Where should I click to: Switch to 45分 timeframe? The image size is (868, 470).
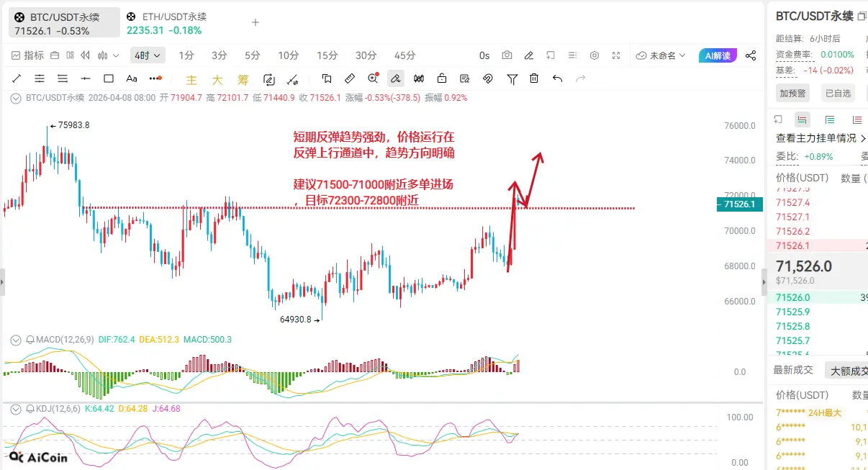point(405,55)
